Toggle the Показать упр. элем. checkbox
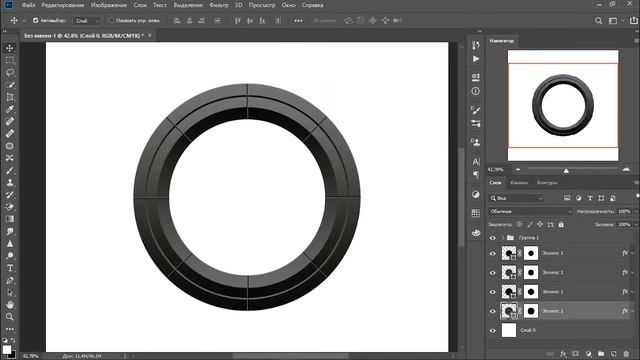The image size is (640, 360). click(x=111, y=20)
